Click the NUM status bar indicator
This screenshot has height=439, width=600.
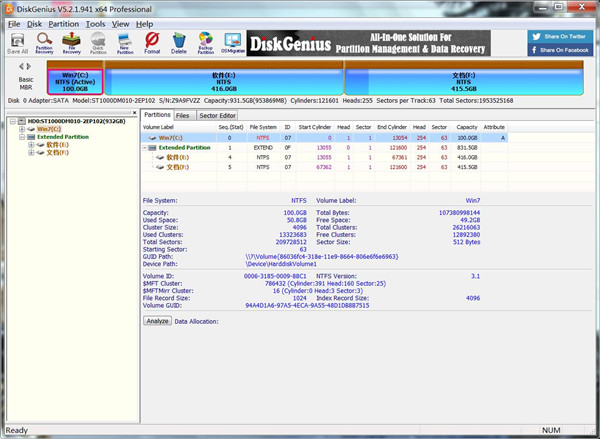click(551, 430)
